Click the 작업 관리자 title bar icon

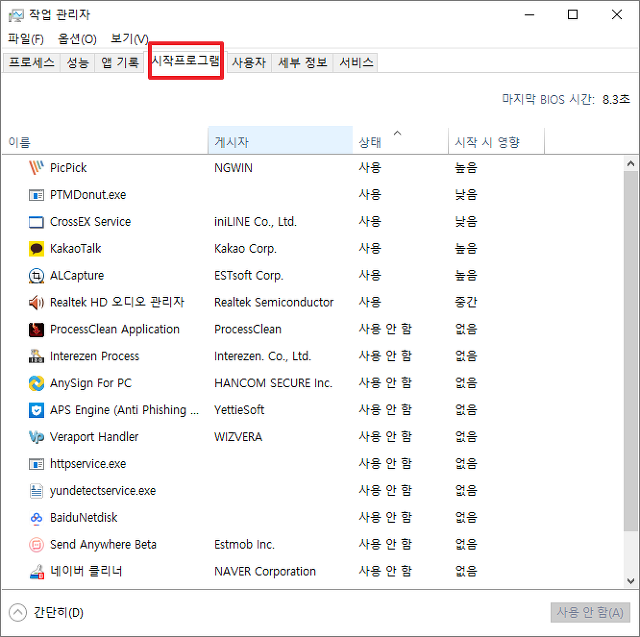point(16,16)
